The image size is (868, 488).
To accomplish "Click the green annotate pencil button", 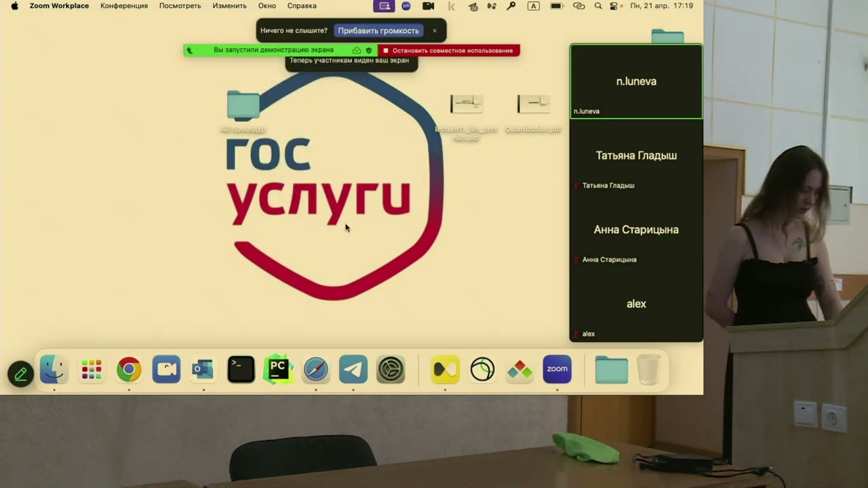I will point(20,373).
